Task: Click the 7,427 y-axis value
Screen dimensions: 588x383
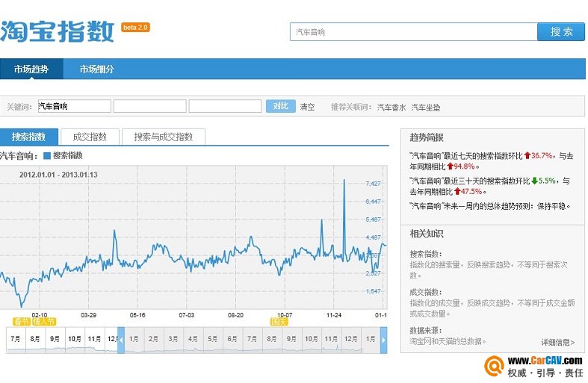Action: pos(373,184)
